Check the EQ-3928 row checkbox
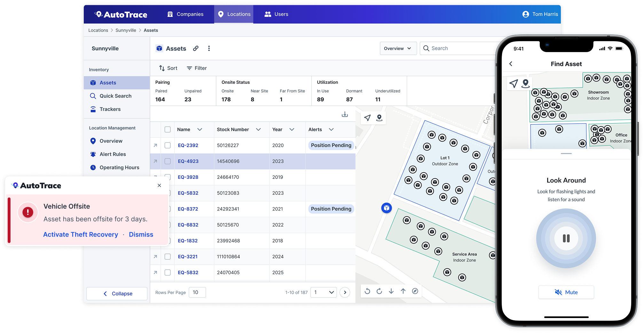Screen dimensions: 644x333 coord(168,177)
